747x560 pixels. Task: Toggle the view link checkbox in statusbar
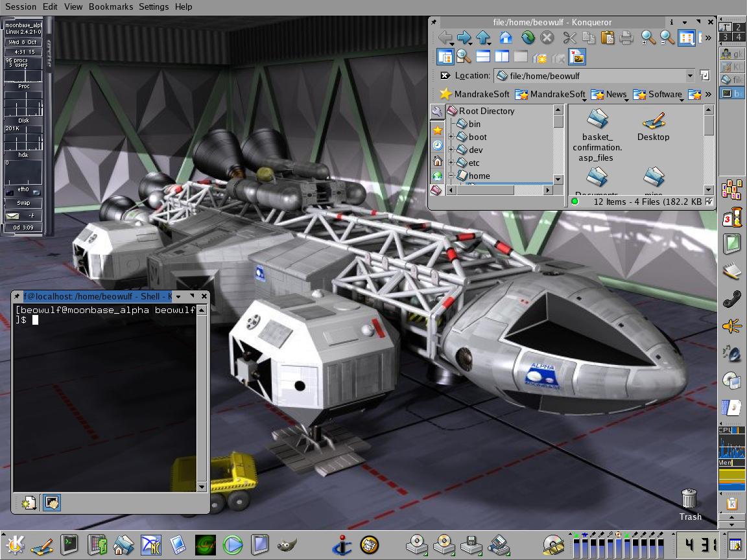pos(709,202)
